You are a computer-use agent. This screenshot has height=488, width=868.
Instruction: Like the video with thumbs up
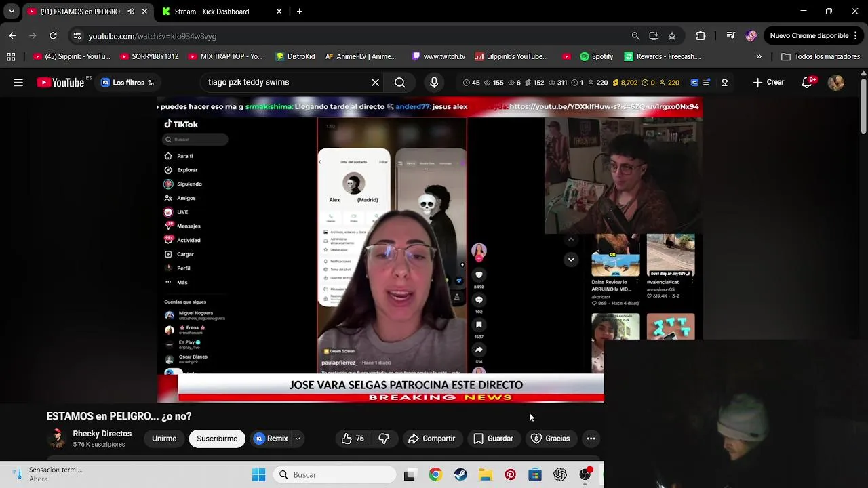click(x=353, y=439)
